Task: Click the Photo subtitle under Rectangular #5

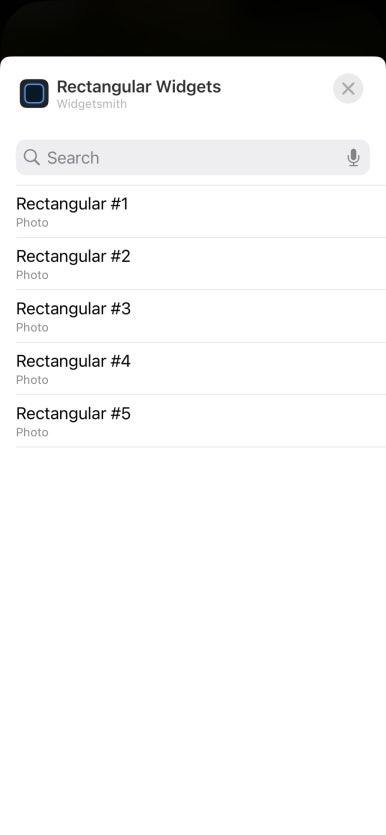Action: click(32, 432)
